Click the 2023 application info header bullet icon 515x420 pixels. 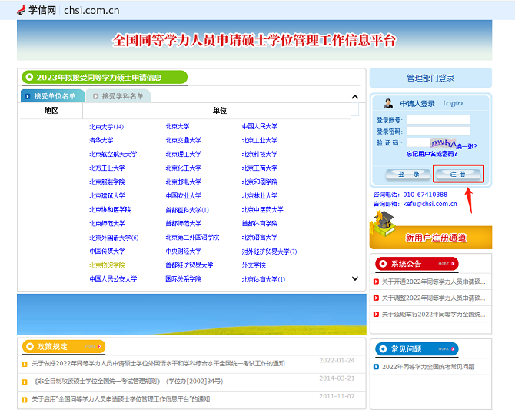29,77
